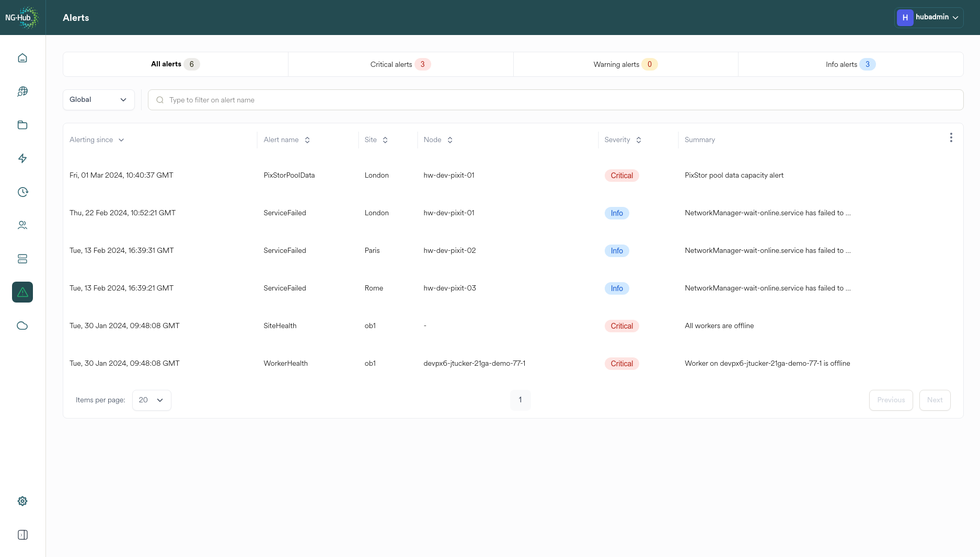Open the Settings gear icon
The width and height of the screenshot is (980, 557).
click(x=22, y=501)
